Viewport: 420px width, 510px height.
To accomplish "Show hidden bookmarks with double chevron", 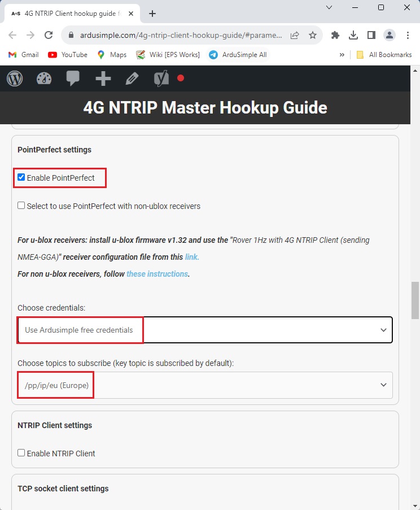I will point(342,55).
